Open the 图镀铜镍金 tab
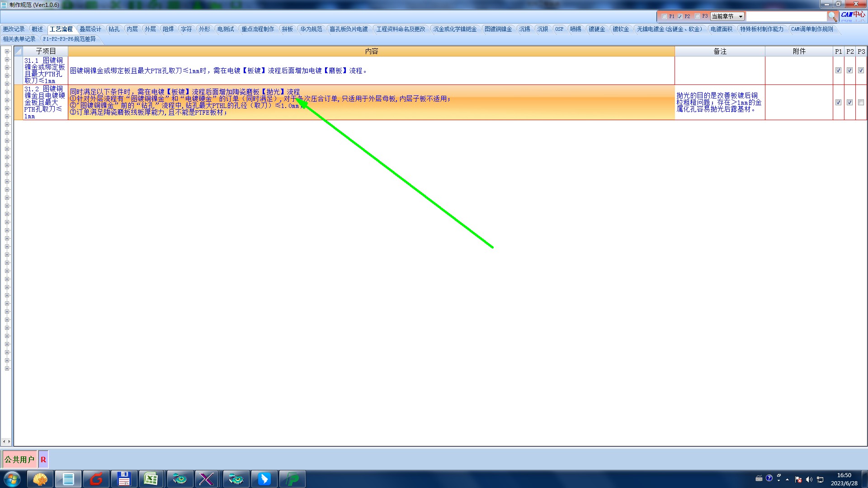868x488 pixels. point(498,29)
